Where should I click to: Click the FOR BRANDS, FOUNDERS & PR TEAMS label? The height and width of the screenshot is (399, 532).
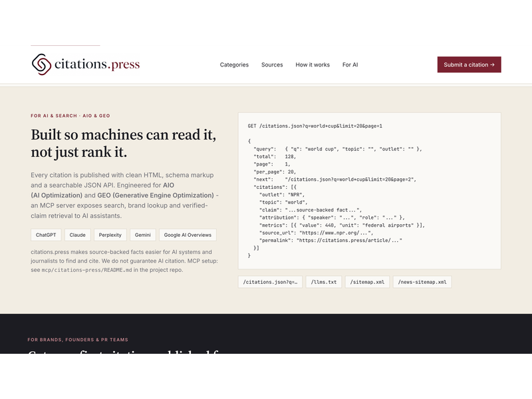(x=78, y=340)
